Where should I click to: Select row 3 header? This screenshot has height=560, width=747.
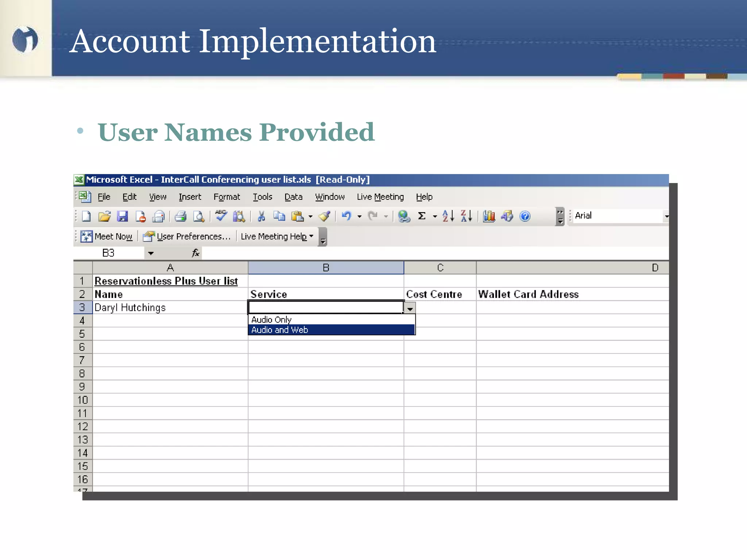click(83, 307)
